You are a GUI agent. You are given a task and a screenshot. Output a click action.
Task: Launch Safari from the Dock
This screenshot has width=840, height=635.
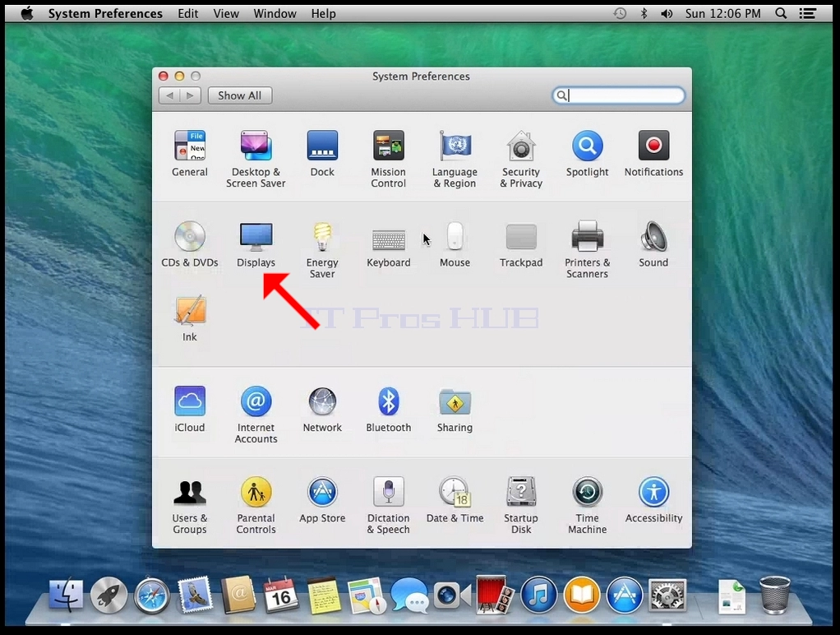tap(151, 596)
